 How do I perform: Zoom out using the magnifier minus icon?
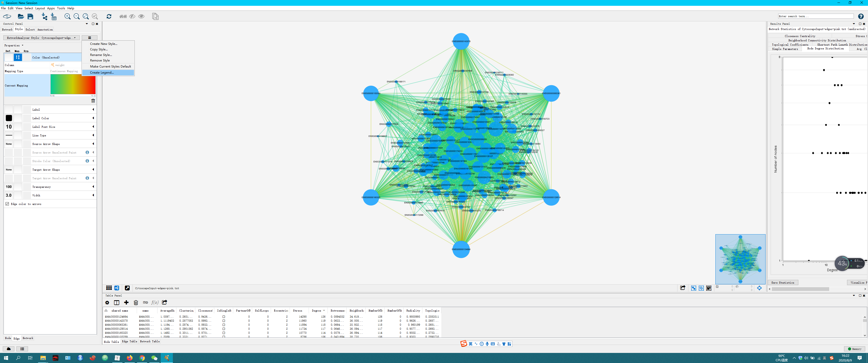76,16
